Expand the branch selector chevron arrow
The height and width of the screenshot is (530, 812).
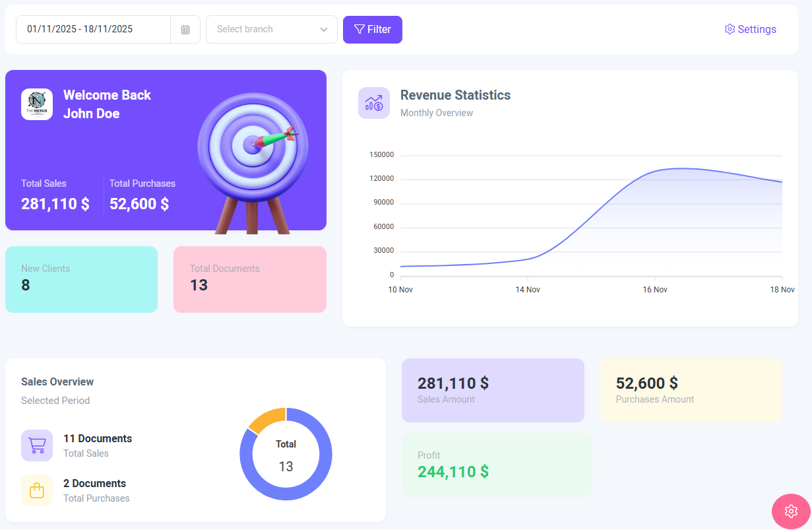323,29
